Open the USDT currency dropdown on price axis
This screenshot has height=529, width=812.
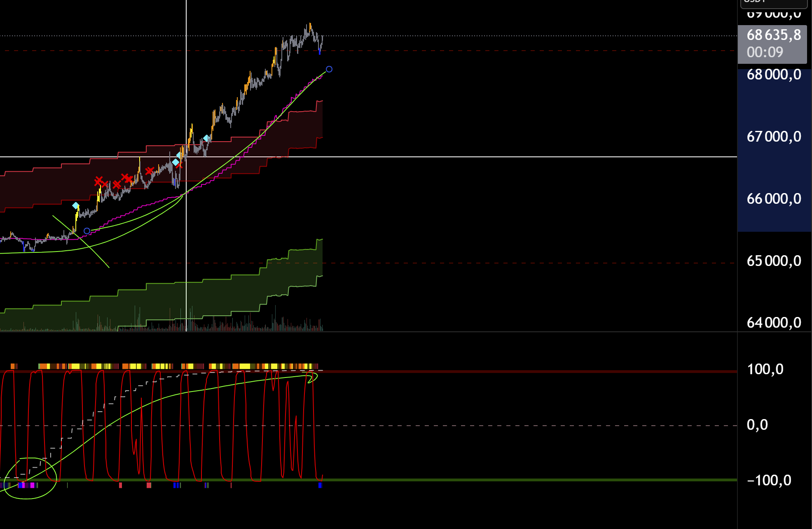click(x=773, y=3)
